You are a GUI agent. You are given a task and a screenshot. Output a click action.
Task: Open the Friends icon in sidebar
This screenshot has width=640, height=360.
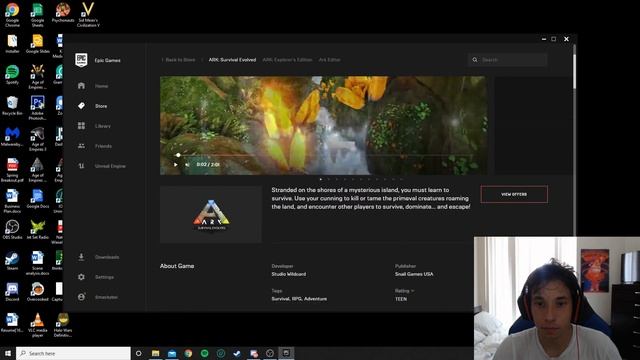(81, 146)
